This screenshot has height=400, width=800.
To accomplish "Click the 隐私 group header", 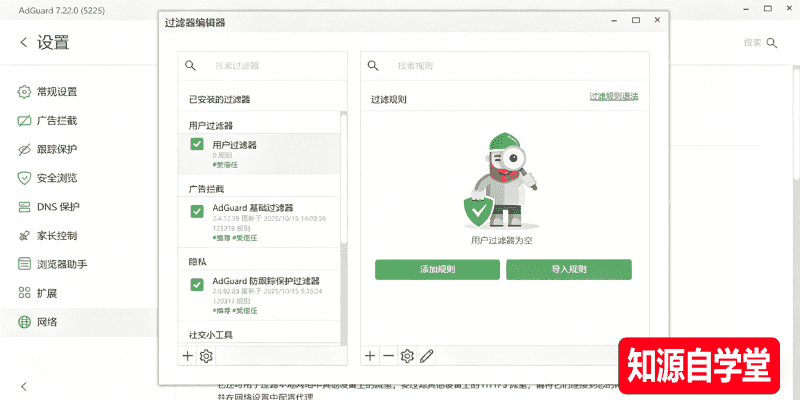I will point(197,262).
